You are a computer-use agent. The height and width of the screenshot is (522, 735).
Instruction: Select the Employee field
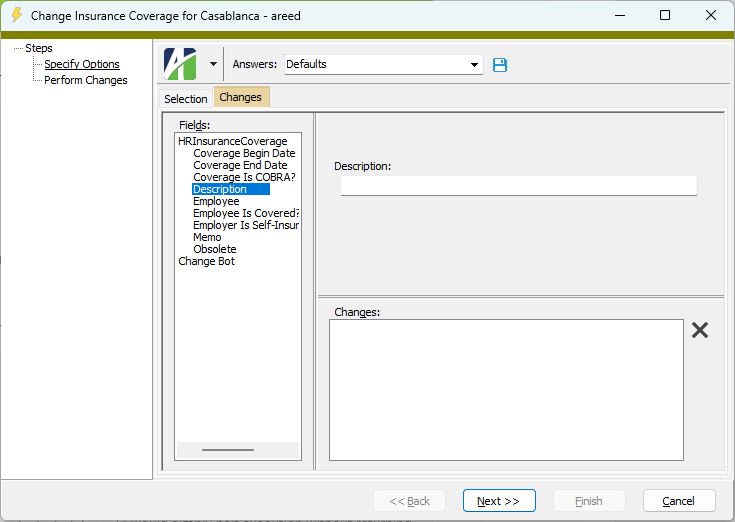(x=216, y=201)
